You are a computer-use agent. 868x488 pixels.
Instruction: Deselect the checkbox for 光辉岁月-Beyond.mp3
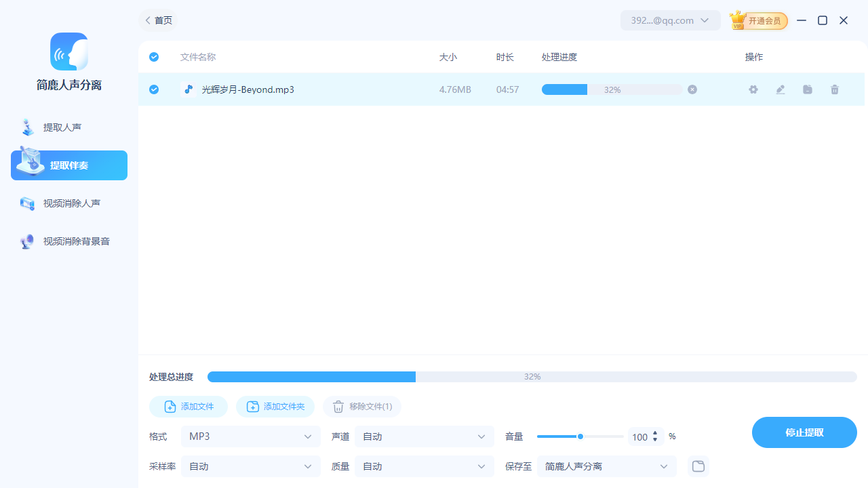153,89
